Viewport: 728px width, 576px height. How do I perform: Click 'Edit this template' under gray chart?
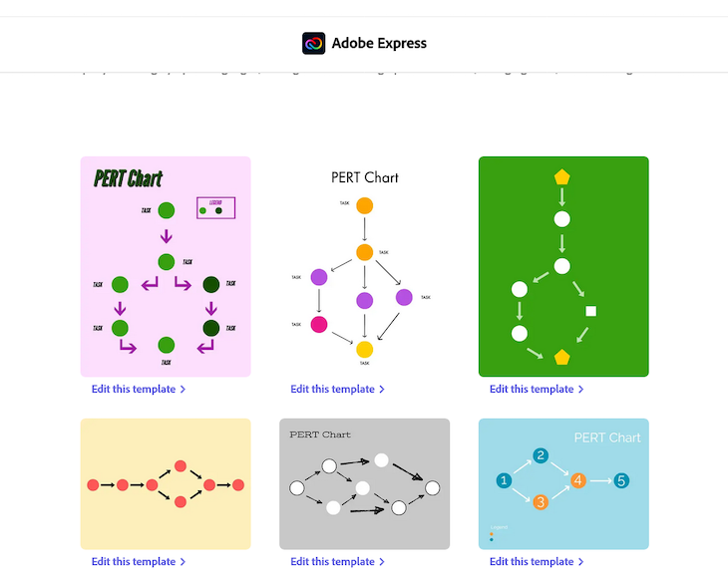(x=332, y=562)
